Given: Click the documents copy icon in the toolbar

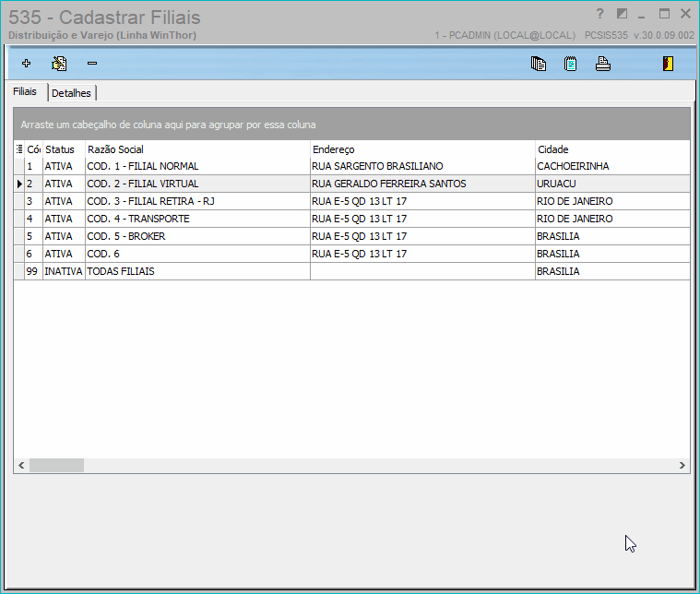Looking at the screenshot, I should click(x=539, y=64).
